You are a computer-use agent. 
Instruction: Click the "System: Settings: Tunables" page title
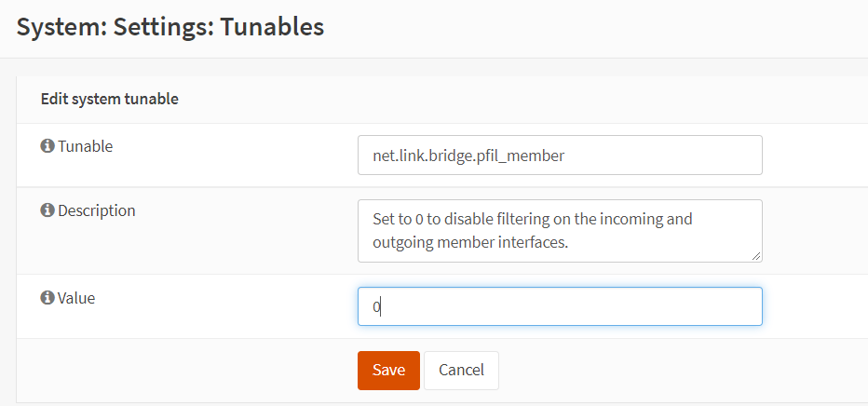pyautogui.click(x=170, y=27)
